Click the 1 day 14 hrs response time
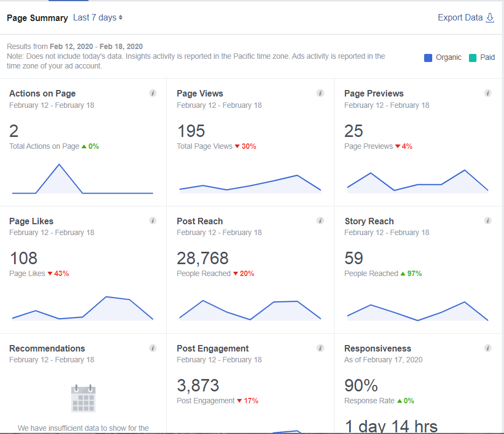The image size is (504, 434). [391, 426]
